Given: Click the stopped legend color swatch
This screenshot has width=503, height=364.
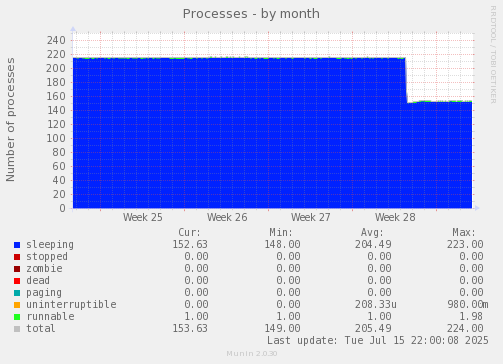Looking at the screenshot, I should coord(17,257).
